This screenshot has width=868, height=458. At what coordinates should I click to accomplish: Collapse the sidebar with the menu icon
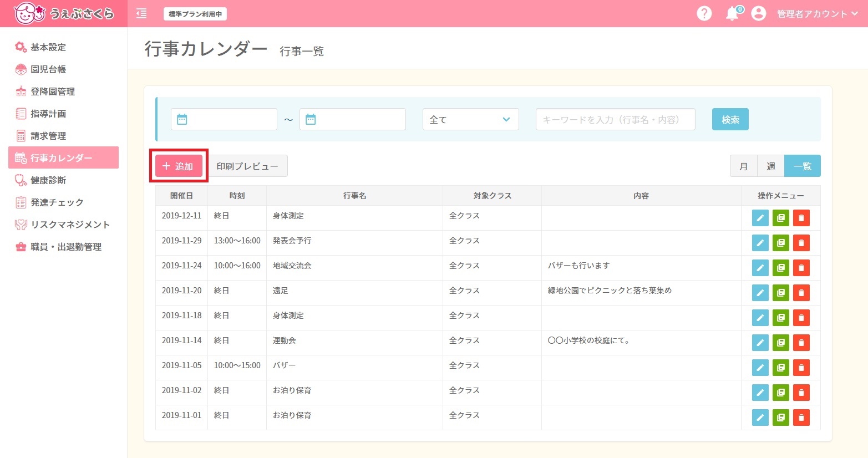[x=141, y=14]
